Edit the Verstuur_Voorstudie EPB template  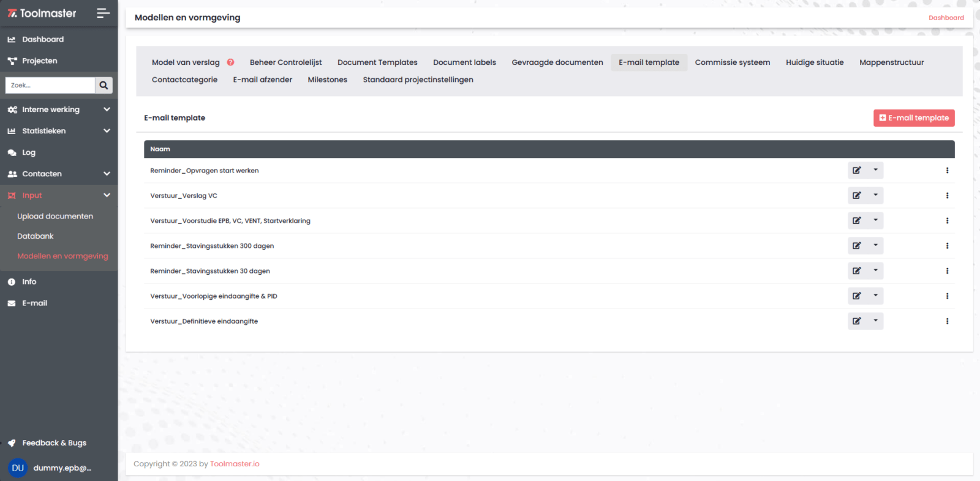(x=857, y=221)
